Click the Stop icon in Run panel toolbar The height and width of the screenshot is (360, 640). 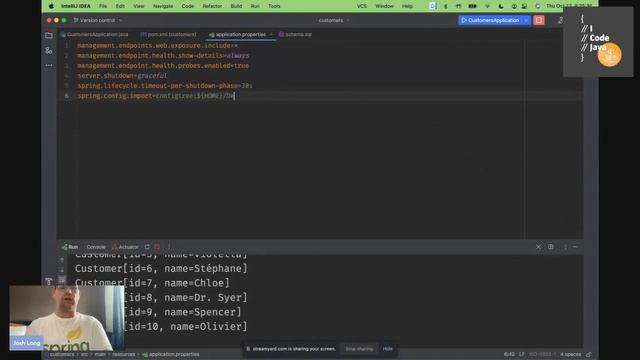pyautogui.click(x=157, y=247)
